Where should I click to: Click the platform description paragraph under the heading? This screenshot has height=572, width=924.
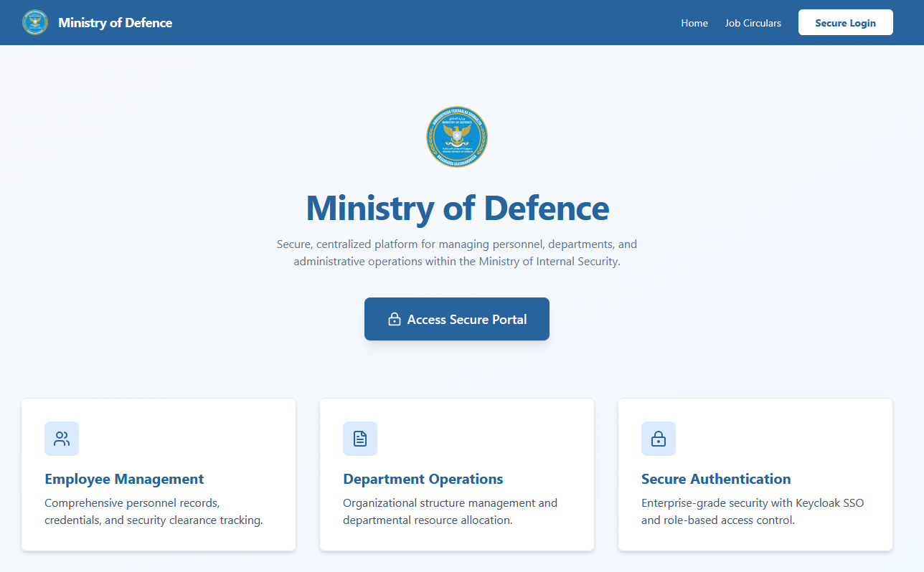click(457, 253)
